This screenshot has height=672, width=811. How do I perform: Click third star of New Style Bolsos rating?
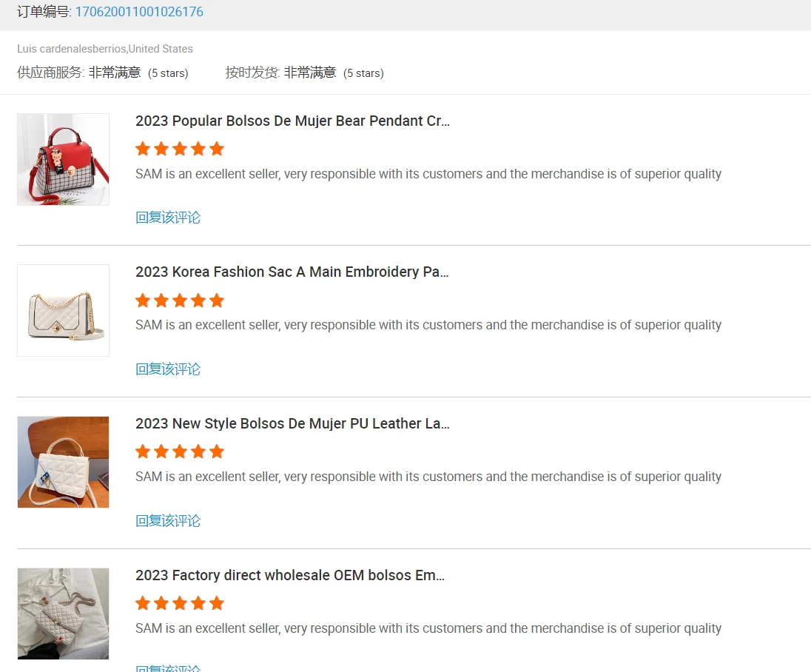pos(180,451)
